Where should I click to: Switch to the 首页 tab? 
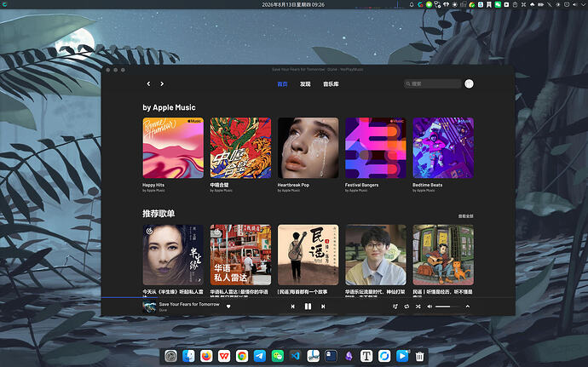[x=282, y=84]
